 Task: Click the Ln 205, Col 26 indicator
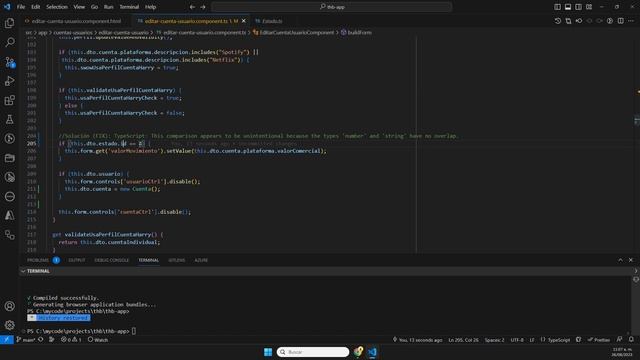coord(463,340)
